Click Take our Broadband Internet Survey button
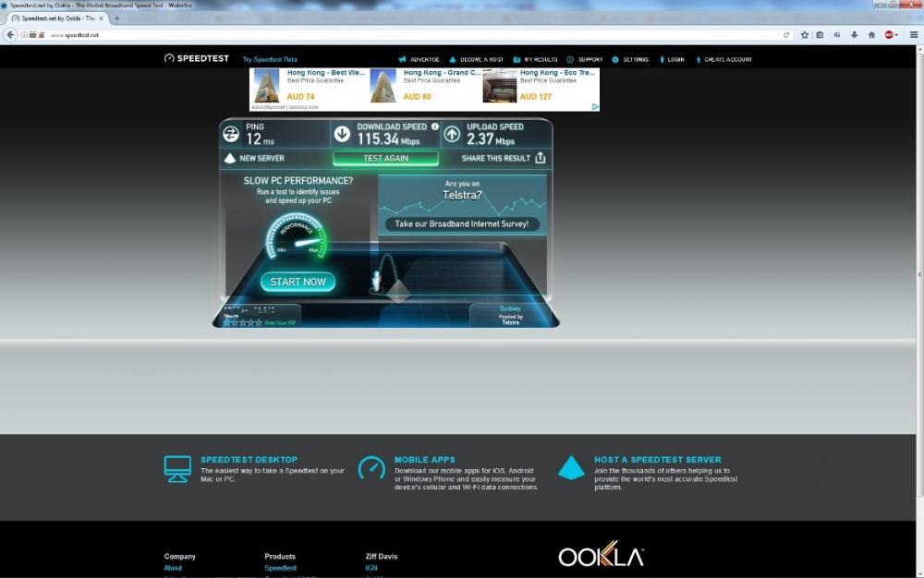Screen dimensions: 924x578 tap(462, 223)
